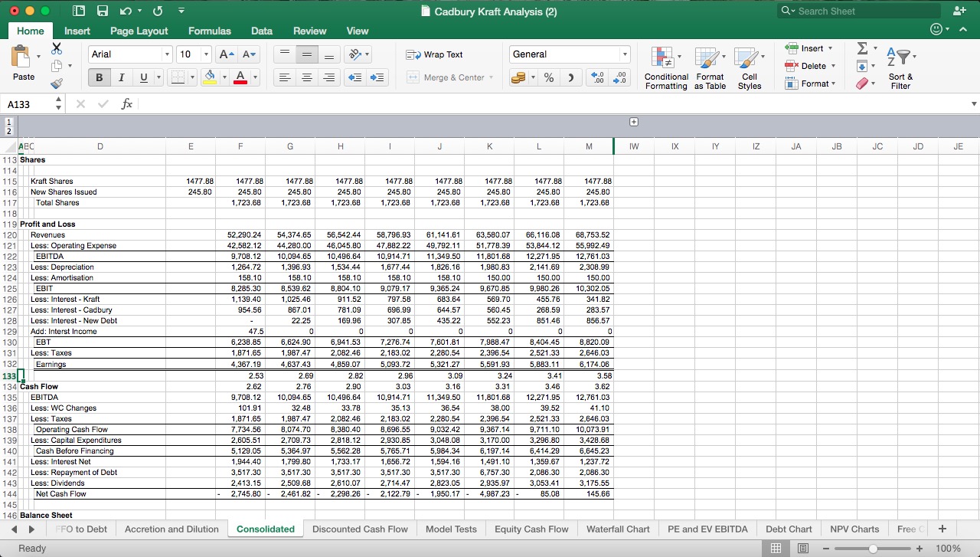Screen dimensions: 980x557
Task: Click the Decrease Decimal icon
Action: (620, 77)
